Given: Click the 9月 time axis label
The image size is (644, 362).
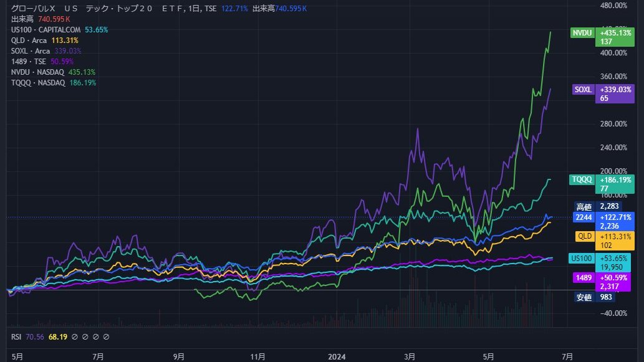Looking at the screenshot, I should 179,356.
